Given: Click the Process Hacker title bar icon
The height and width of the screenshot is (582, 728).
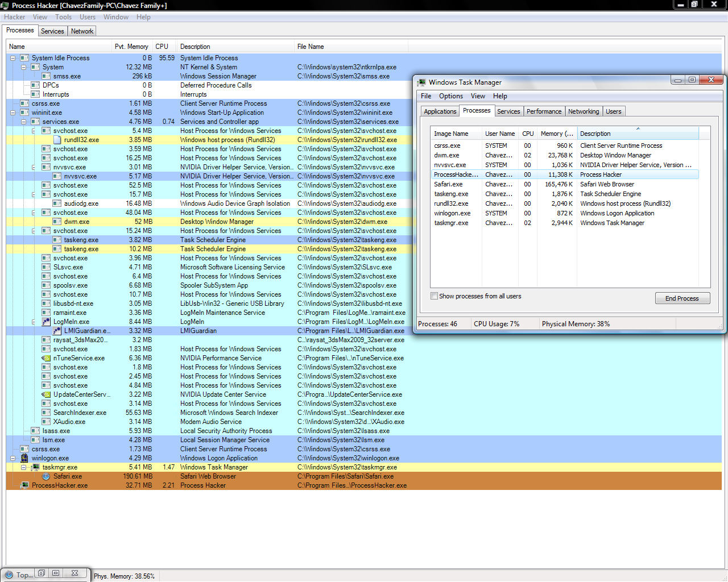Looking at the screenshot, I should coord(5,6).
